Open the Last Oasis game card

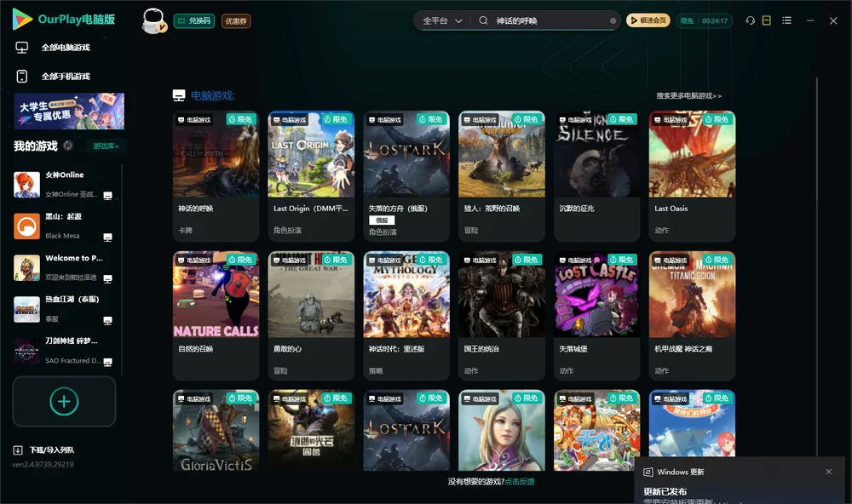pos(692,176)
